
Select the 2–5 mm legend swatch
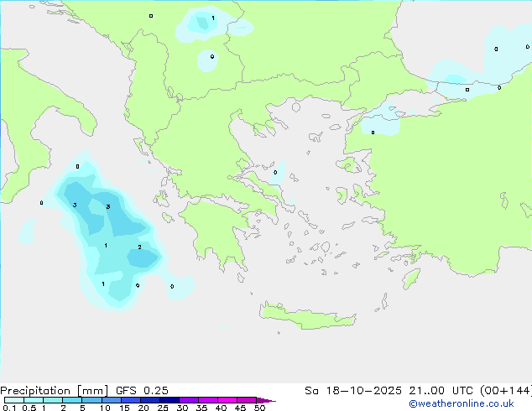[72, 400]
